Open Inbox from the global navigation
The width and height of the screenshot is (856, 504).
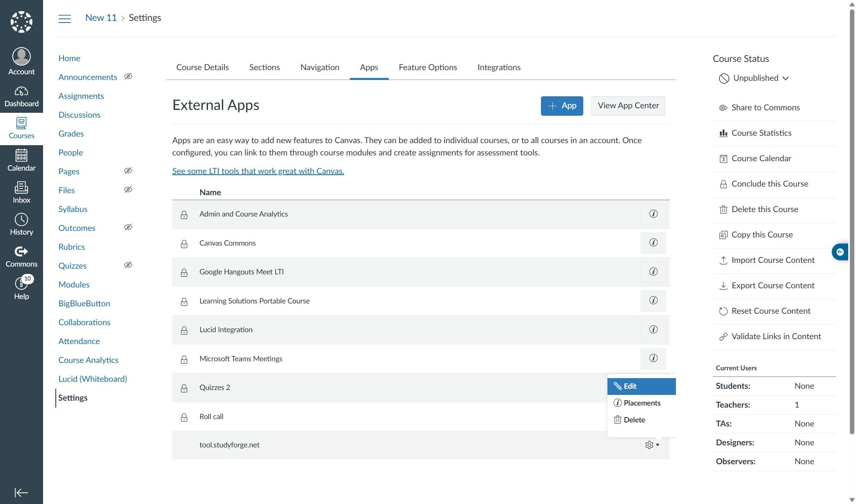(x=21, y=192)
